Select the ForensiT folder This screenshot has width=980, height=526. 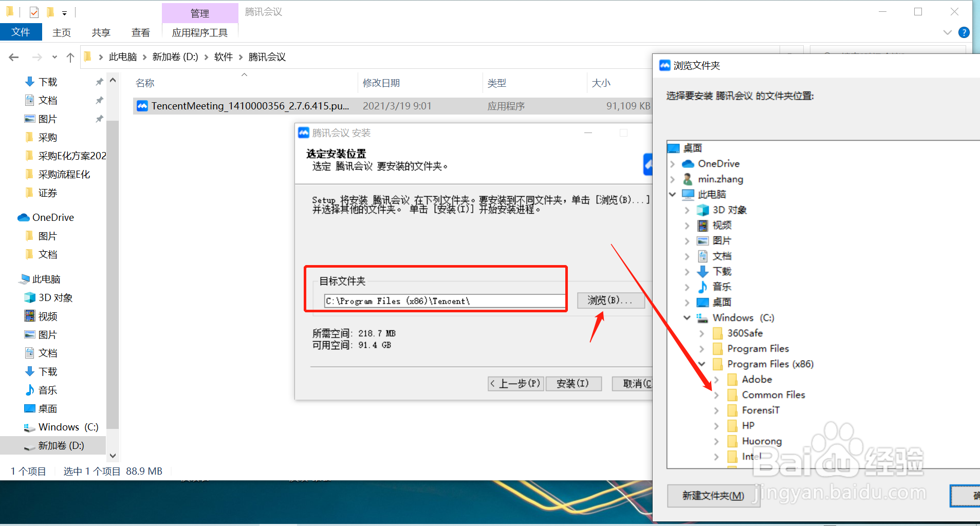761,410
